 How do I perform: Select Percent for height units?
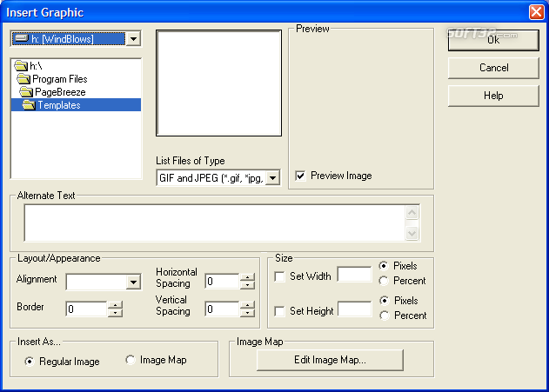385,316
